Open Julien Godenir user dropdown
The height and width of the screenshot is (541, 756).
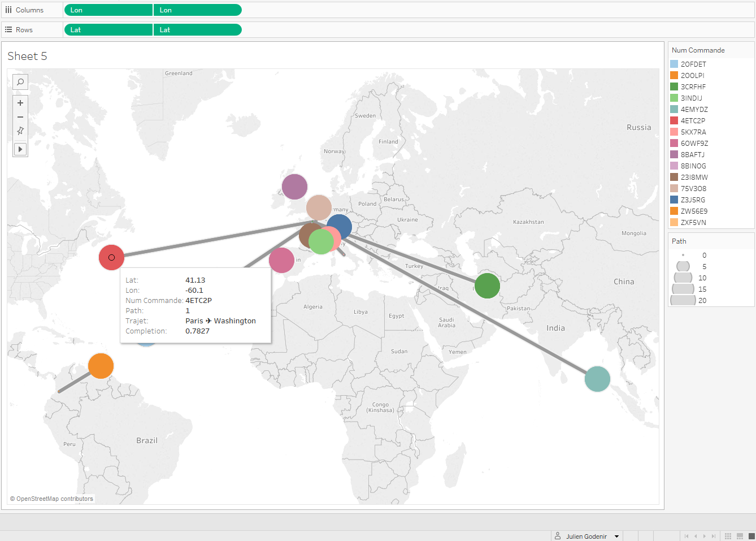[617, 536]
